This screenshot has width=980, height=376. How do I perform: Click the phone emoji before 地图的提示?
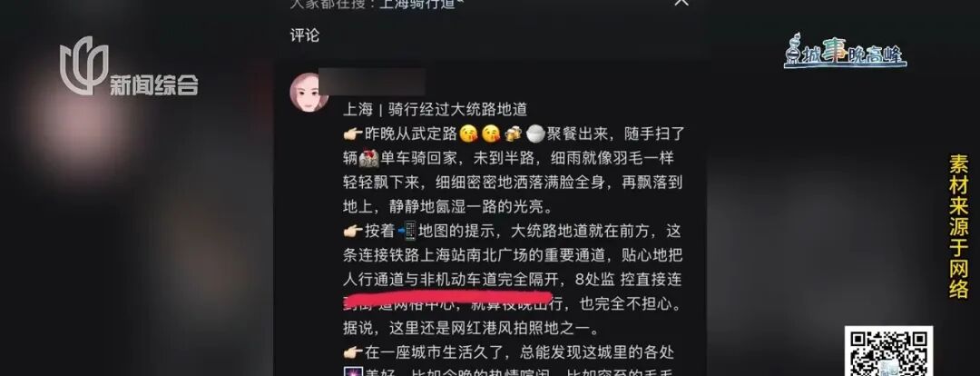[x=407, y=231]
